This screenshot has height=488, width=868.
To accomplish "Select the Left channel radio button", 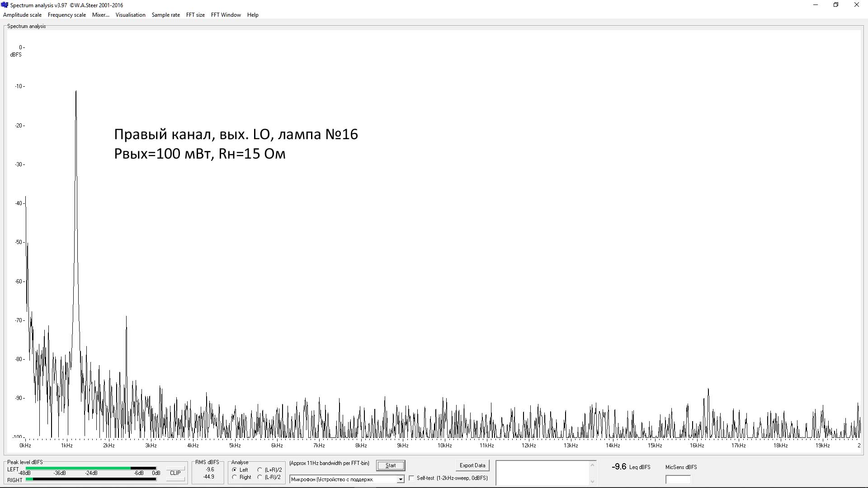I will point(235,470).
